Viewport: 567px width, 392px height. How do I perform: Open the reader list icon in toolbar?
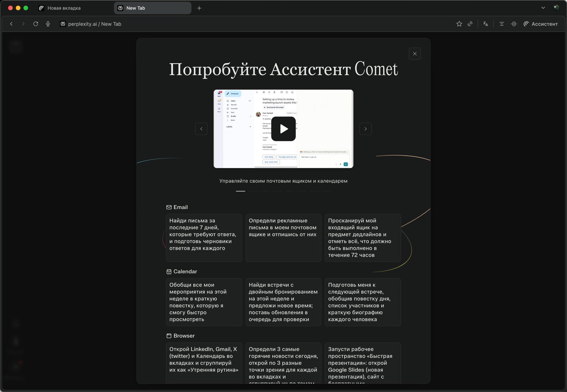(x=501, y=24)
